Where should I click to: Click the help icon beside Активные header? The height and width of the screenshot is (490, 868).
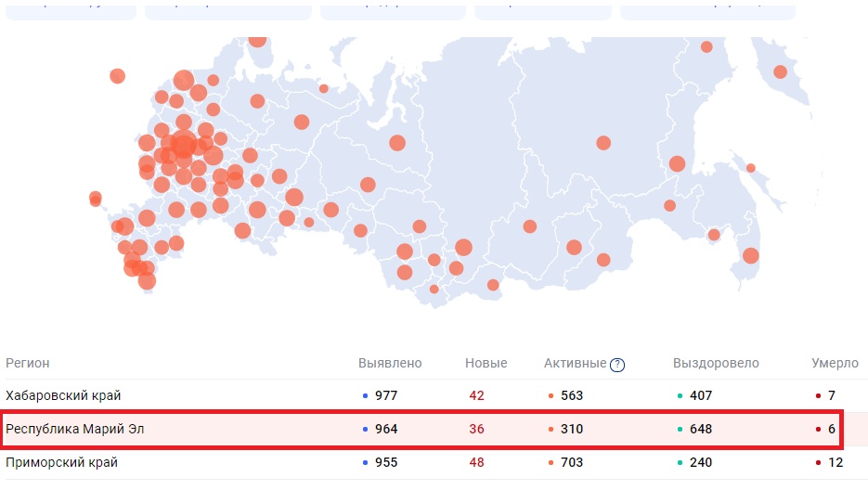click(617, 365)
